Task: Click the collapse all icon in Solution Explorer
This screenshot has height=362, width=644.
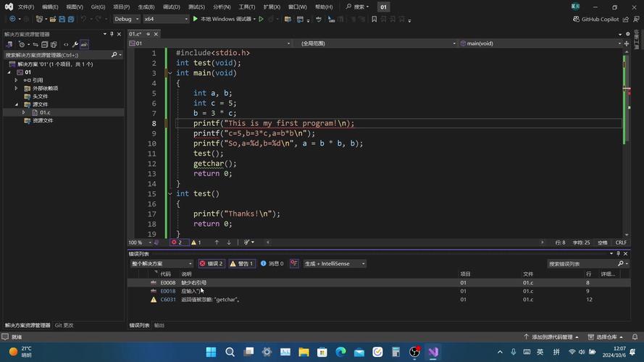Action: pos(44,44)
